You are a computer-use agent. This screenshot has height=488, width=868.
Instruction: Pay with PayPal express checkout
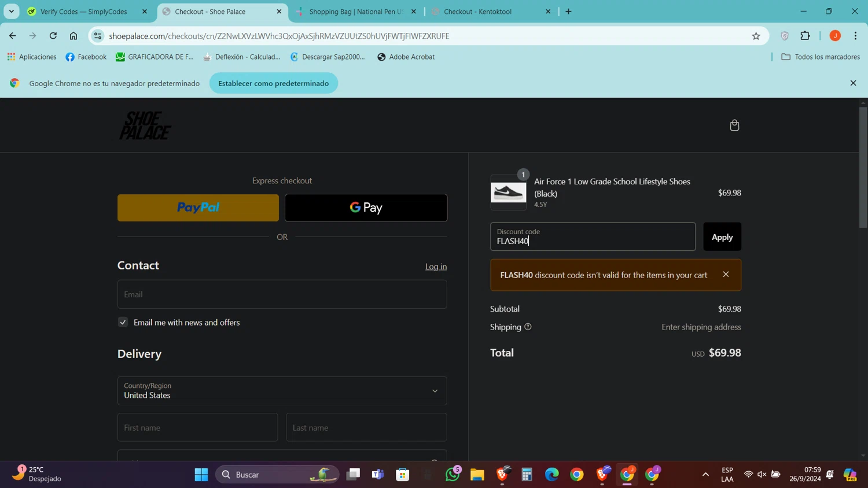(x=198, y=208)
